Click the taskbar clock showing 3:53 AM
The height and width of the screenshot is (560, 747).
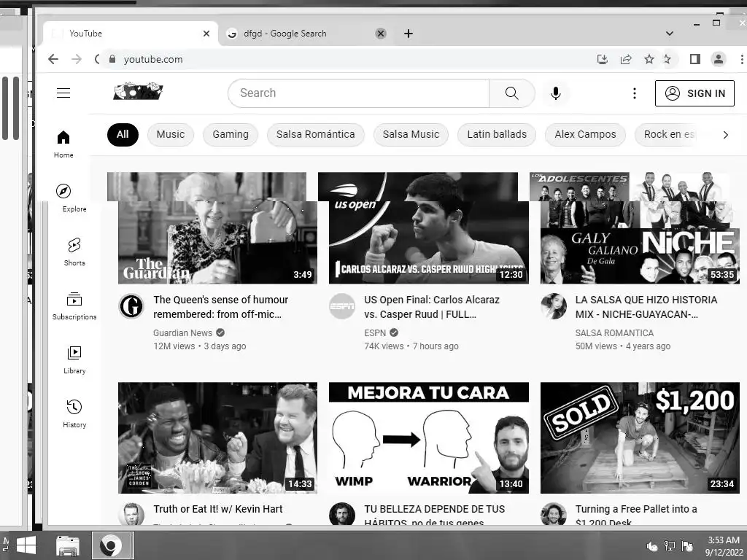(723, 546)
